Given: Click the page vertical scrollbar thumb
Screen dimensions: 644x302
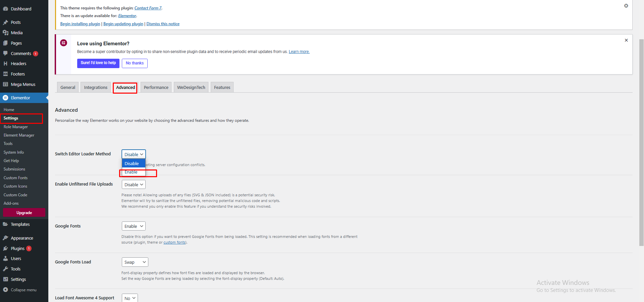Looking at the screenshot, I should coord(641,143).
